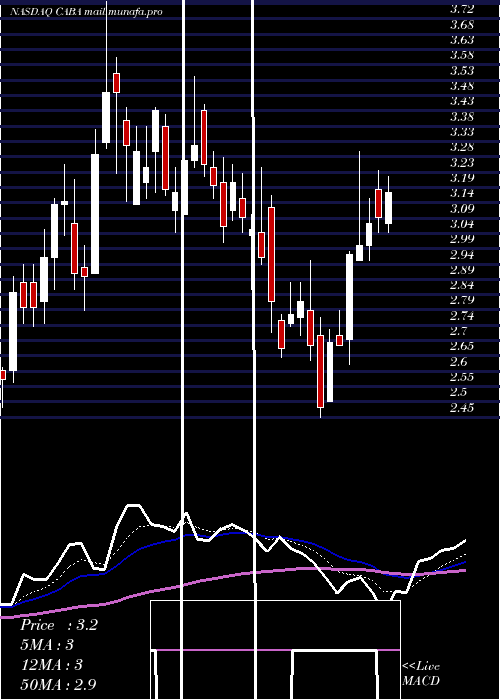Click the 3.63 price axis label
The width and height of the screenshot is (500, 700).
[x=462, y=40]
